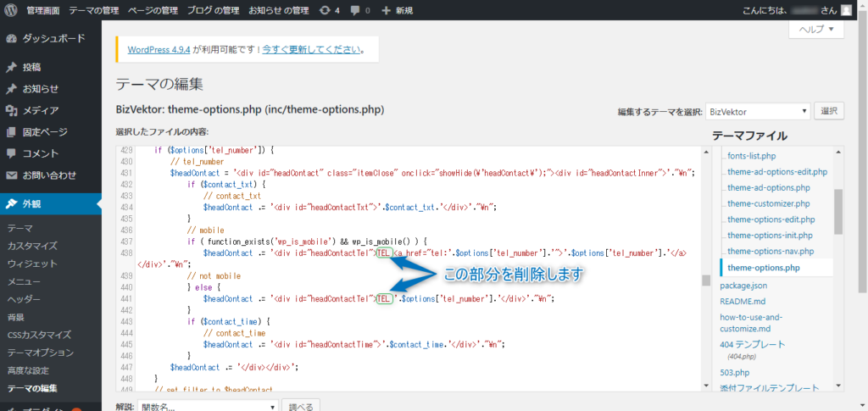Open ページの管理 in admin bar
868x411 pixels.
[x=153, y=10]
